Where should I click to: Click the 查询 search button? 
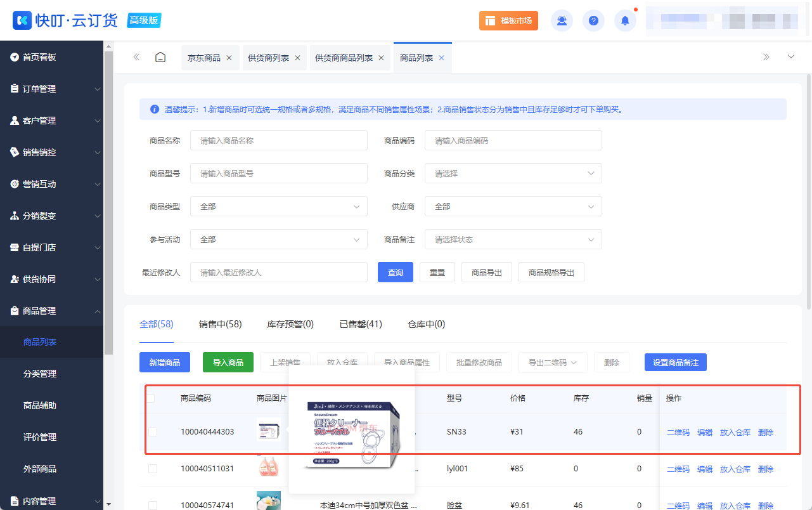coord(396,272)
